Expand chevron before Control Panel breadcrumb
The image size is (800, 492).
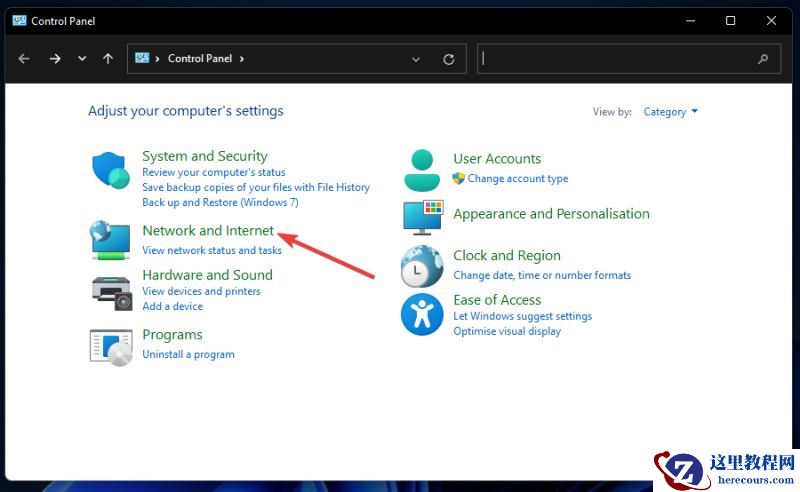click(x=157, y=59)
